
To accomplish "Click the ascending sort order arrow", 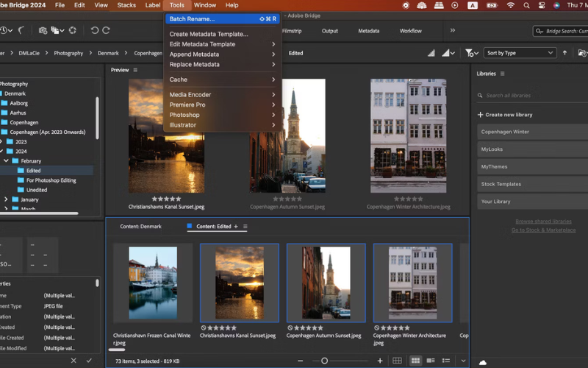I will click(x=564, y=53).
